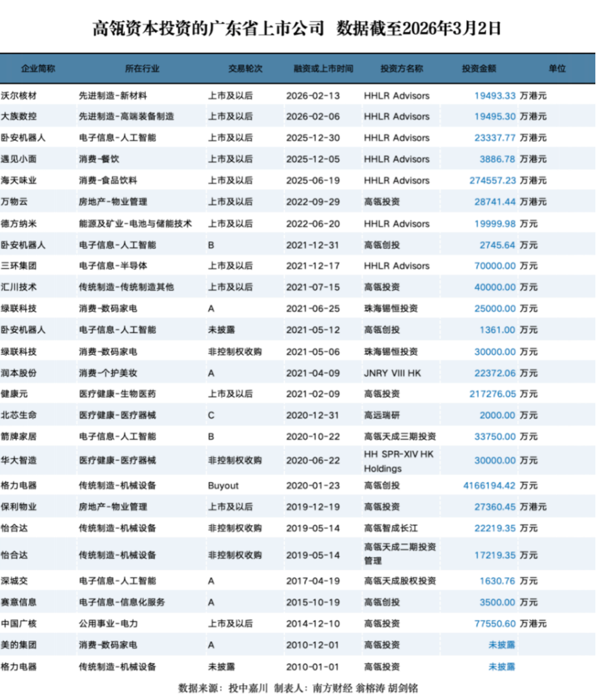Click the 企业简称 column header
The image size is (596, 700).
[38, 68]
